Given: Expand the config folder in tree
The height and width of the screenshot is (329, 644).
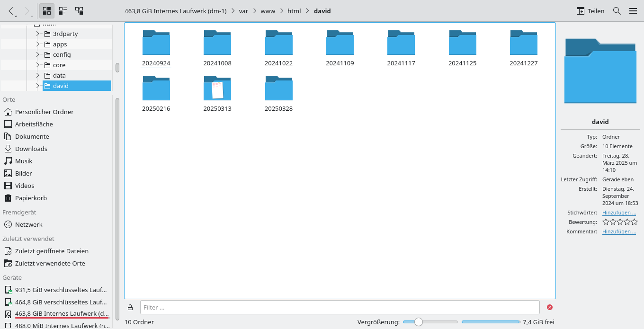Looking at the screenshot, I should pyautogui.click(x=37, y=55).
